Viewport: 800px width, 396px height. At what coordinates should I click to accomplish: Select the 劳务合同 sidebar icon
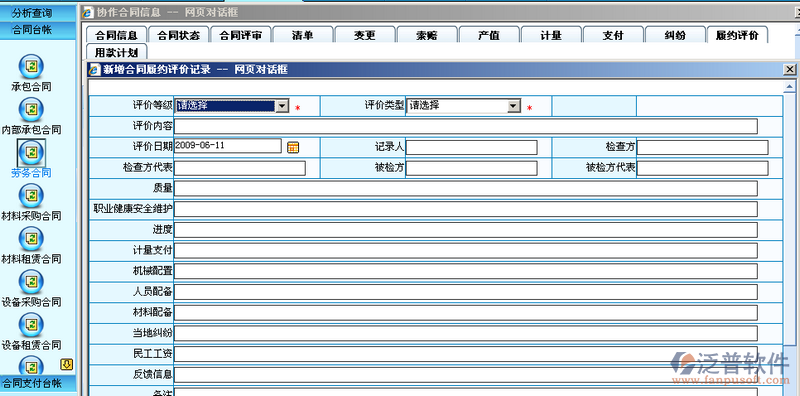[x=31, y=152]
